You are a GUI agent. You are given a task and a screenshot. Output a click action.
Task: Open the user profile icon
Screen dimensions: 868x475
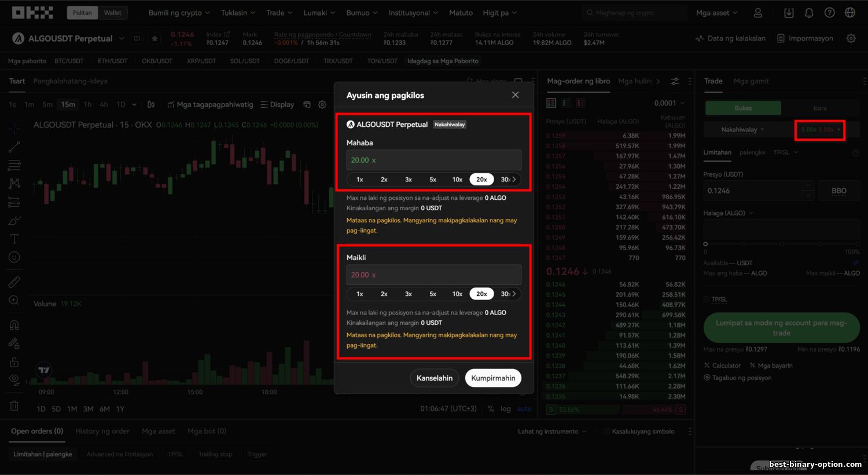click(x=757, y=13)
